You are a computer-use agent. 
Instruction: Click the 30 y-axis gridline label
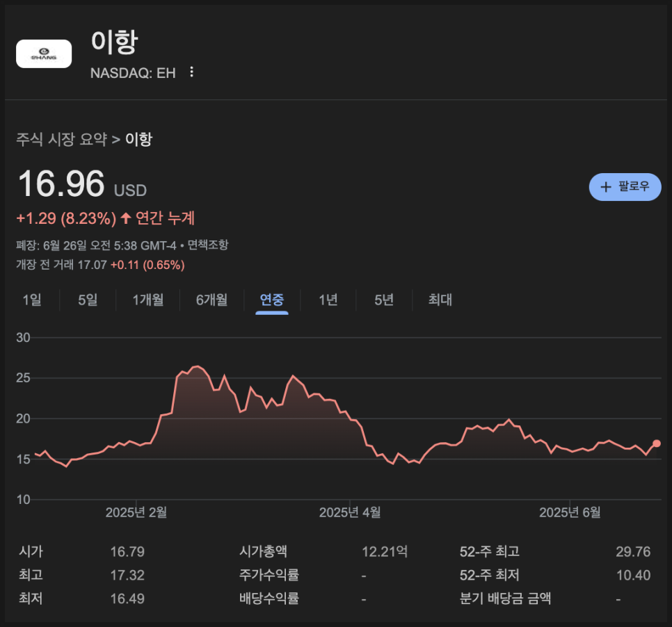[x=23, y=338]
